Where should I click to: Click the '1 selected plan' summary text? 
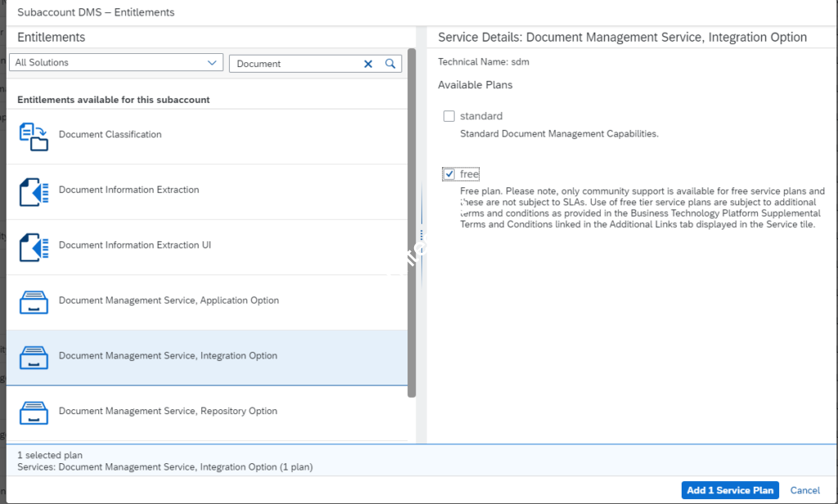tap(50, 456)
